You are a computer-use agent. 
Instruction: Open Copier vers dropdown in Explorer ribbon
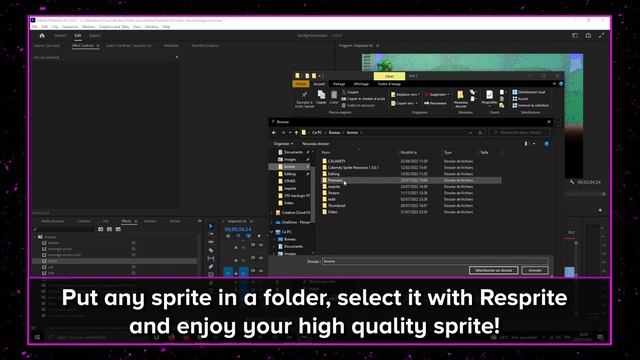[404, 103]
